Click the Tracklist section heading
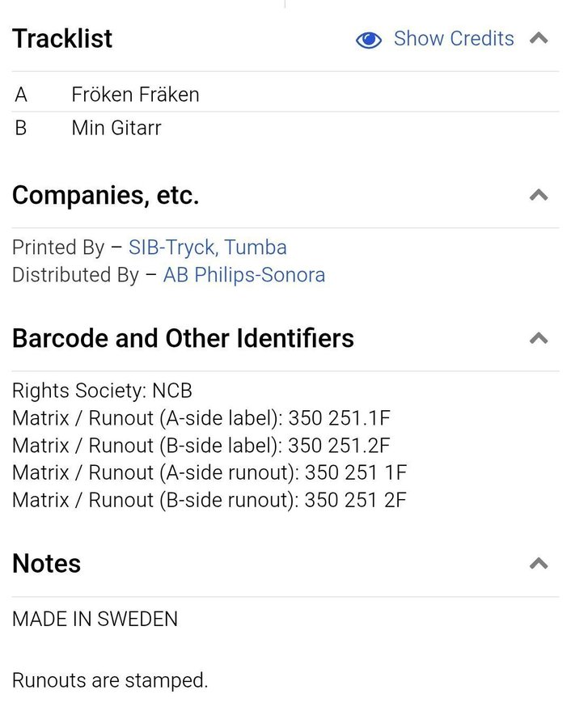The image size is (571, 728). 62,39
